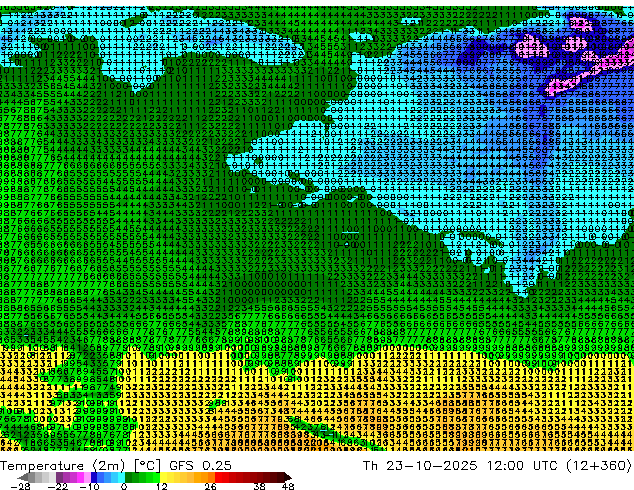Click the yellow swatch right of 12
This screenshot has width=634, height=490.
coord(163,477)
